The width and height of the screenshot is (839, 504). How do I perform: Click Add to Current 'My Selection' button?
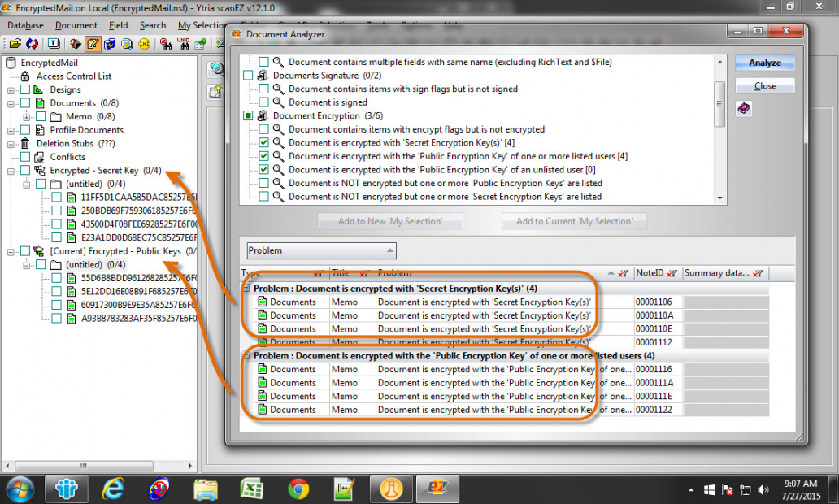574,221
